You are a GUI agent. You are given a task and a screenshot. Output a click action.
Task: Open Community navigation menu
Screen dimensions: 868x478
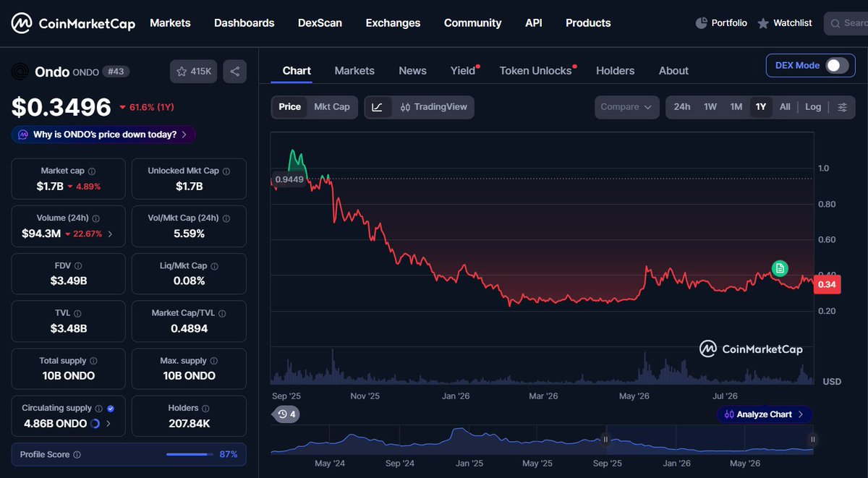pyautogui.click(x=472, y=23)
